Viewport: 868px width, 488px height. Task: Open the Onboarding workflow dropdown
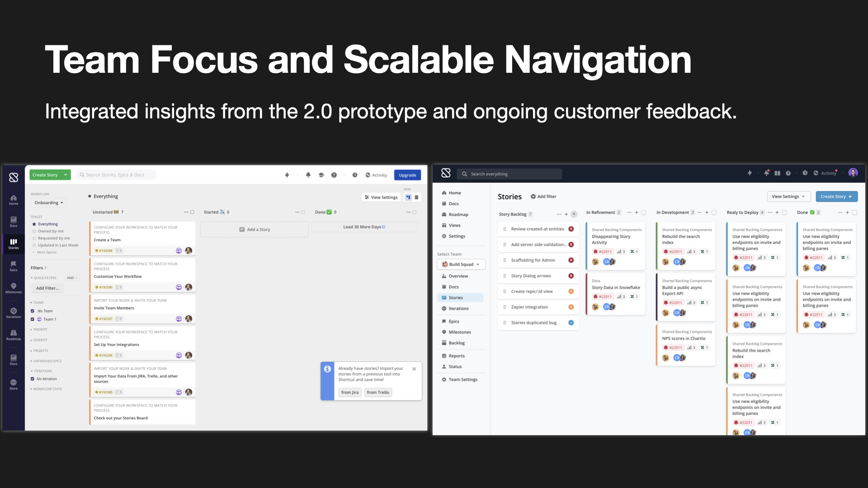point(48,202)
